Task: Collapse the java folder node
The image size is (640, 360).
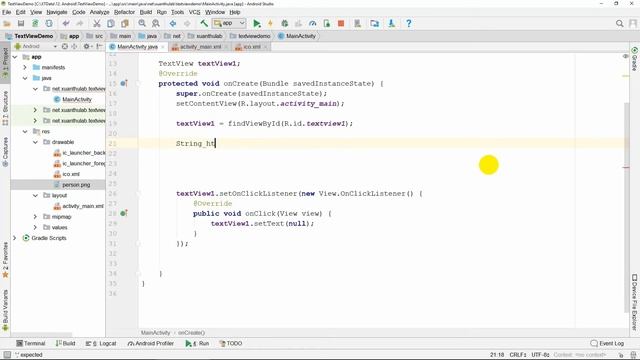Action: pyautogui.click(x=25, y=78)
